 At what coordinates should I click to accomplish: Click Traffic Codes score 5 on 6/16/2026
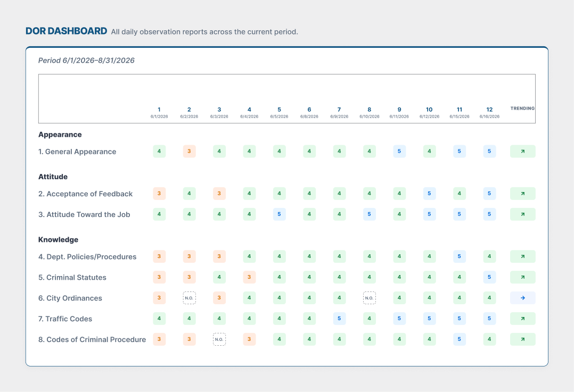[489, 319]
